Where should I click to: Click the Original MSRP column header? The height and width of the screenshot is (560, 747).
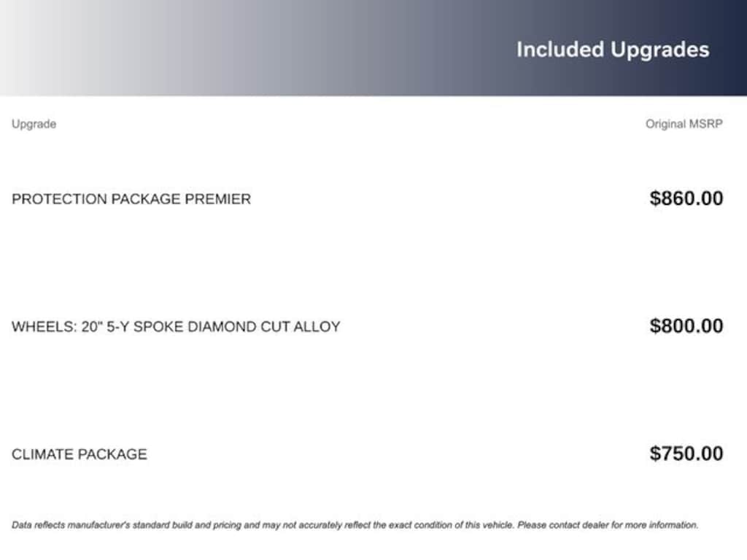[x=684, y=124]
